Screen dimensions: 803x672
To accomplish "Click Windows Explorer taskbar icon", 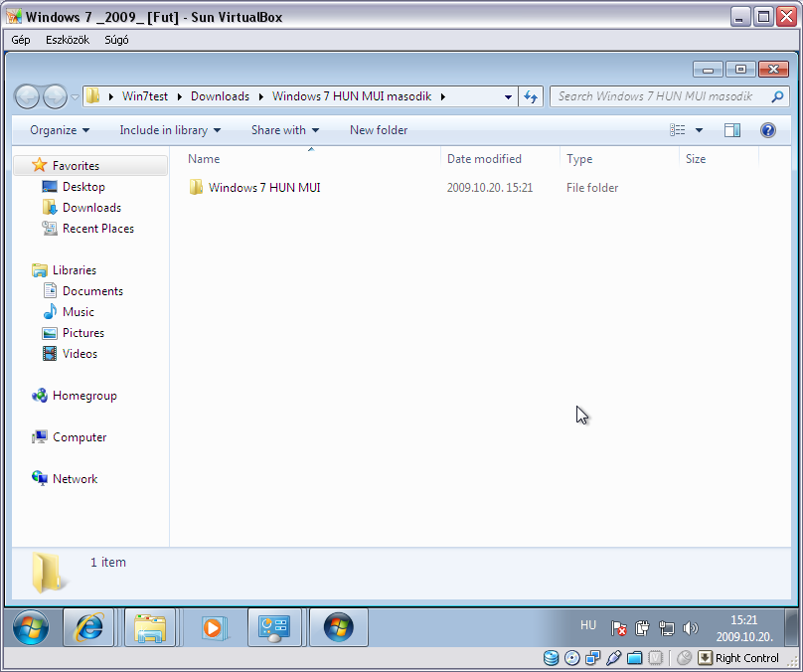I will (150, 627).
